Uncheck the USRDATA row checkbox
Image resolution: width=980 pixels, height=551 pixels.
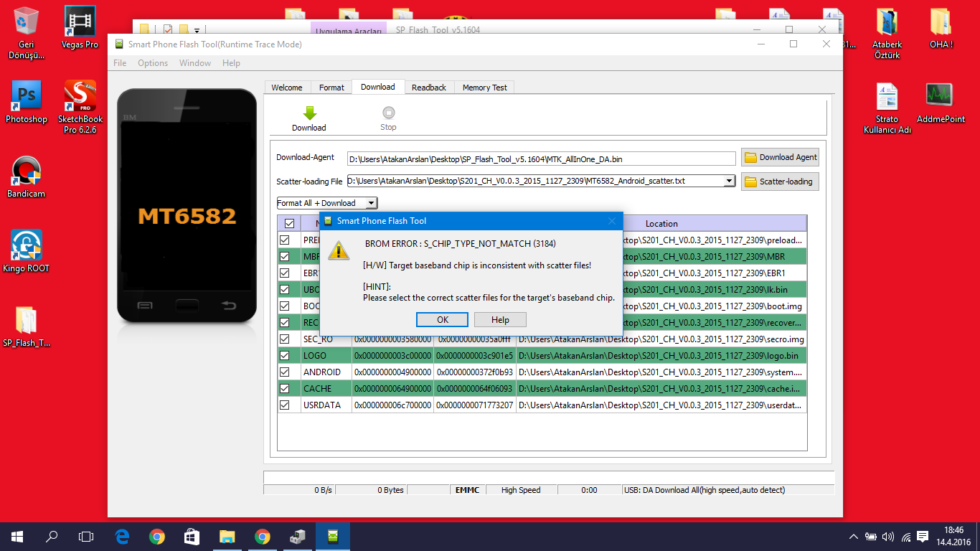(285, 405)
